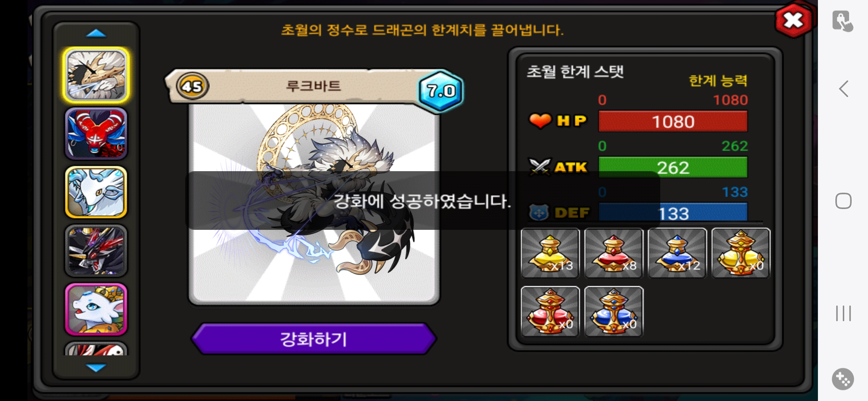Click the 7.0 grade hexagon badge
The height and width of the screenshot is (401, 868).
[x=441, y=91]
